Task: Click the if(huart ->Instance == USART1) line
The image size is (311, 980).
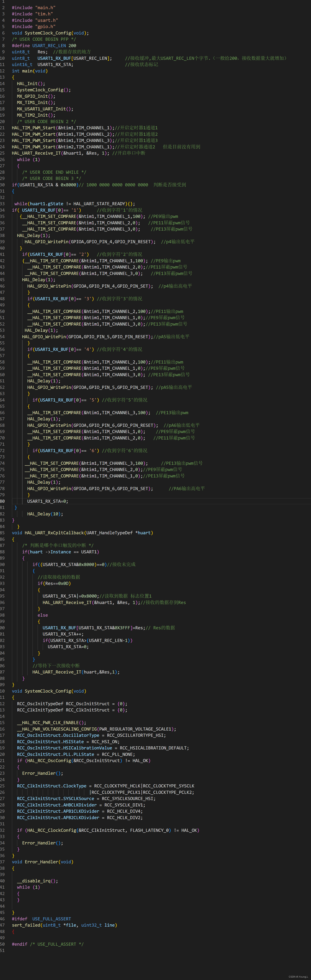Action: pyautogui.click(x=60, y=552)
